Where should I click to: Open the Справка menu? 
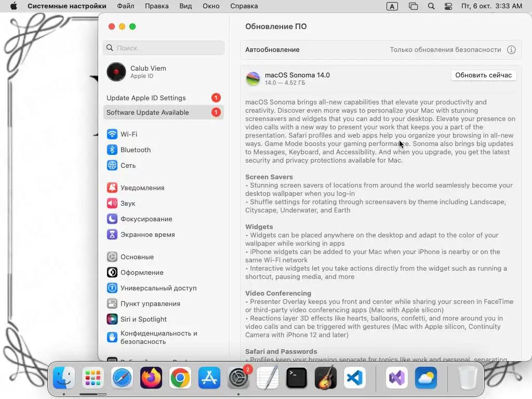[x=244, y=6]
